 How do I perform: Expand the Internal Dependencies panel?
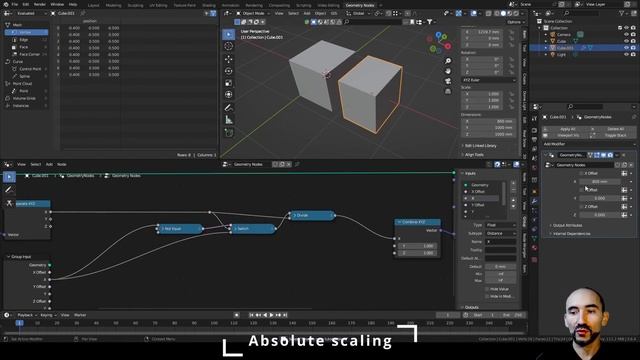coord(571,234)
